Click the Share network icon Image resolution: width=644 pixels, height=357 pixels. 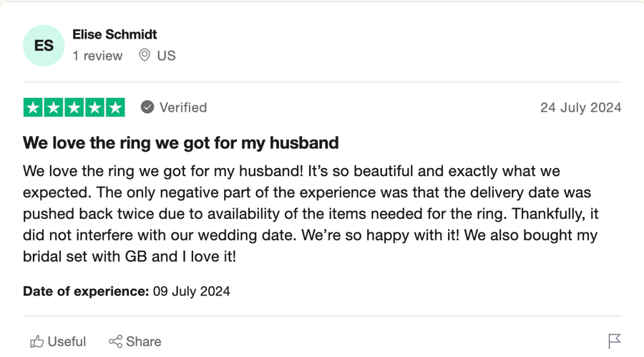click(115, 341)
